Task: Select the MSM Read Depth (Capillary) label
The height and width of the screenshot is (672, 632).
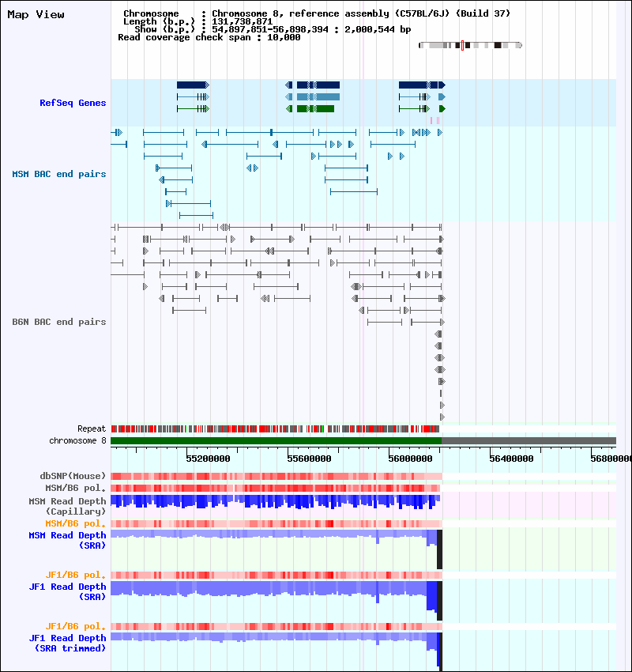Action: pyautogui.click(x=67, y=506)
